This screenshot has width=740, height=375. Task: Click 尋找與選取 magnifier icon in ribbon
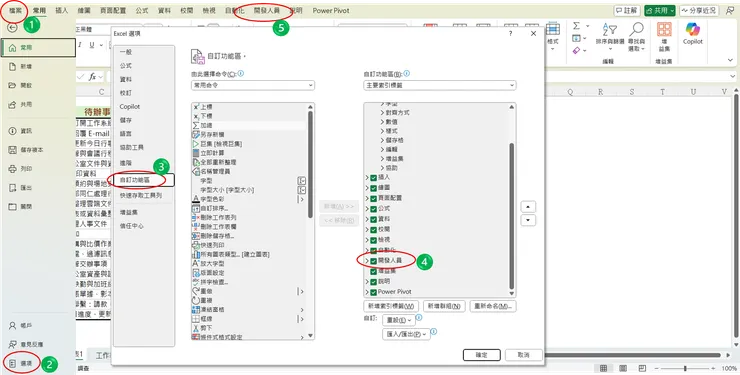[x=636, y=29]
